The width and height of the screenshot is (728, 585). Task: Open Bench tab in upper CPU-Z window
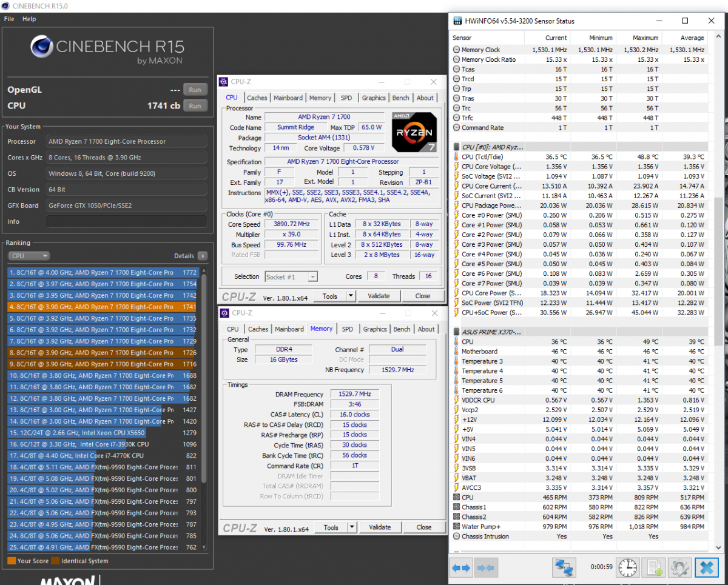tap(401, 98)
